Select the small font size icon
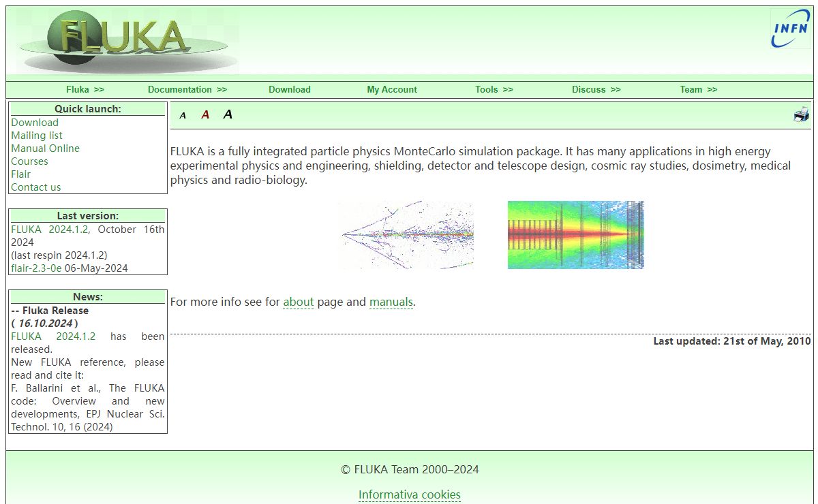Image resolution: width=818 pixels, height=504 pixels. [183, 115]
